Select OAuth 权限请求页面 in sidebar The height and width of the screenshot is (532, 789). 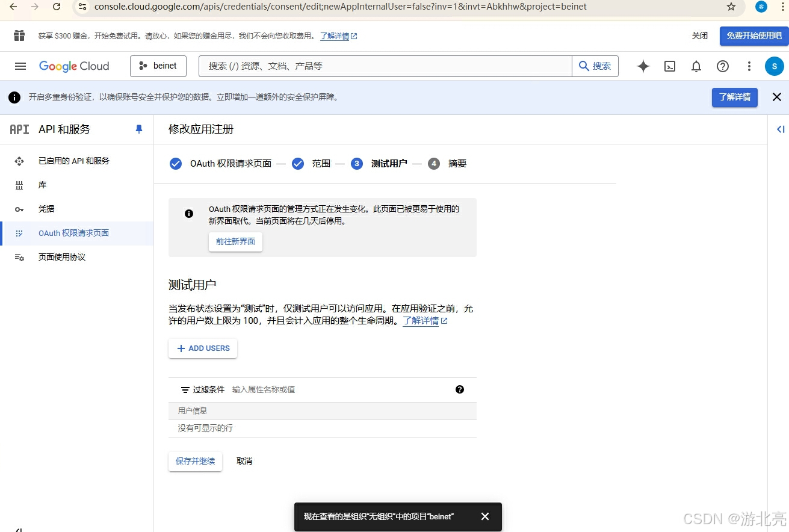coord(77,234)
